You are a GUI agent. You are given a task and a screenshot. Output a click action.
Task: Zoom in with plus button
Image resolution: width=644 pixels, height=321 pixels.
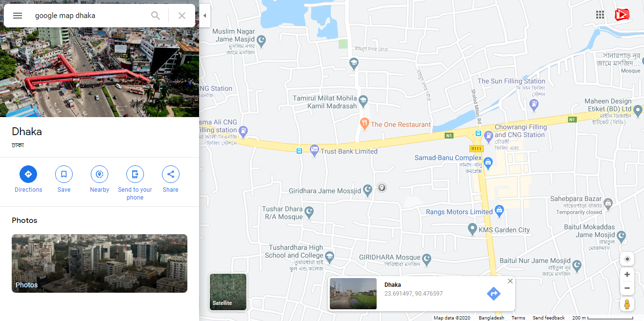pos(627,275)
